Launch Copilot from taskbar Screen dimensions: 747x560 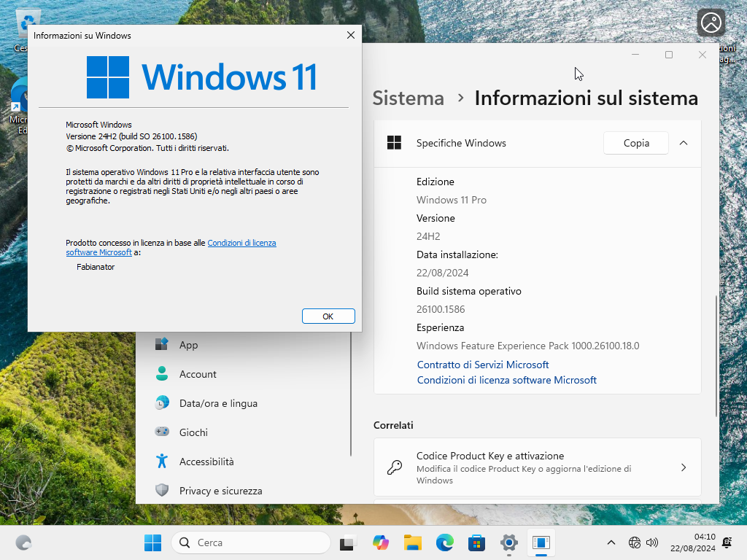click(381, 542)
